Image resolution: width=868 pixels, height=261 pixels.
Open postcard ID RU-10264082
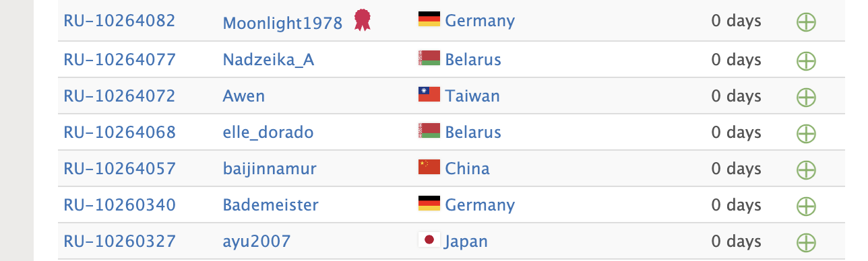(x=119, y=21)
